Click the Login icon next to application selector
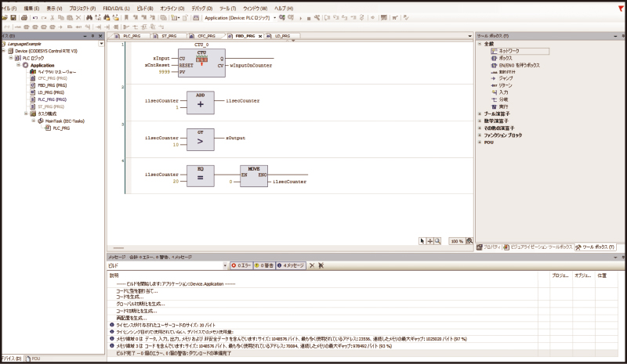Screen dimensions: 627x364 [282, 17]
